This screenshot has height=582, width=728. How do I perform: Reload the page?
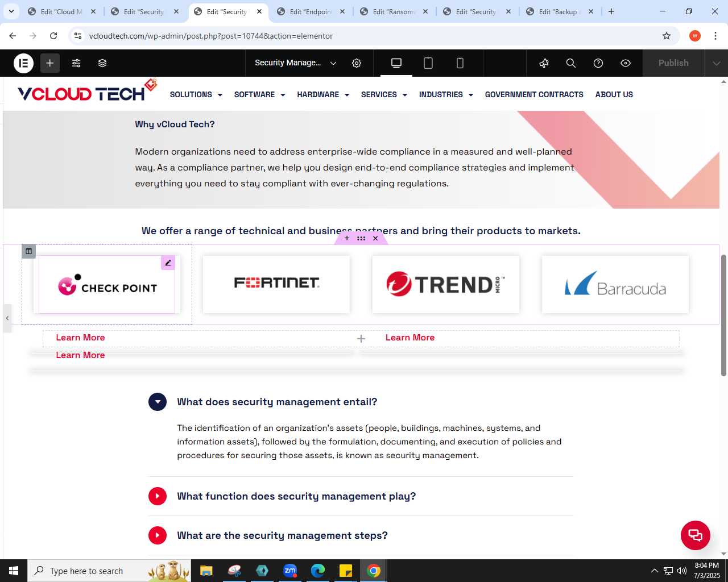point(53,36)
